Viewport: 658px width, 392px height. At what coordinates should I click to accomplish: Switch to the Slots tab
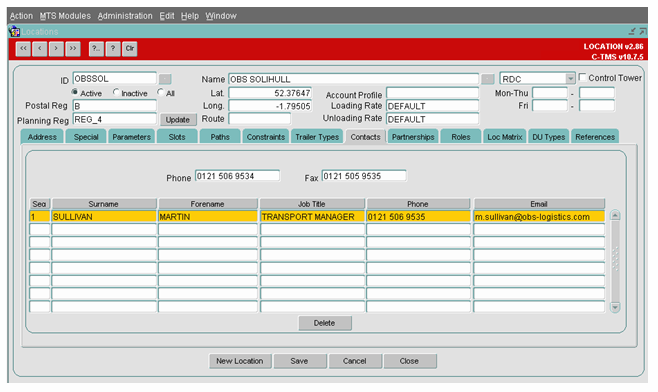point(177,137)
